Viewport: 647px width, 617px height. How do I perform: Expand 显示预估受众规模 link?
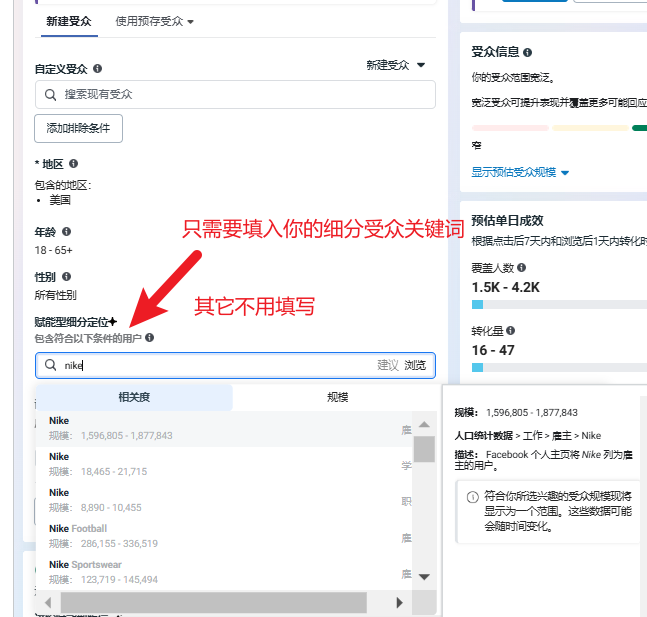pyautogui.click(x=520, y=172)
